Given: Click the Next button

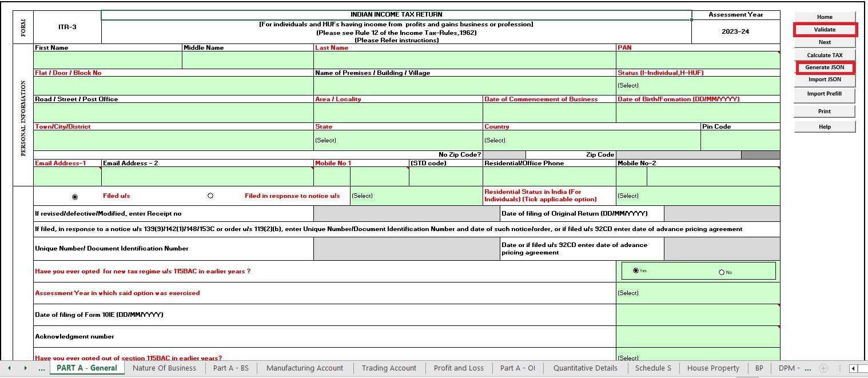Looking at the screenshot, I should [x=825, y=42].
